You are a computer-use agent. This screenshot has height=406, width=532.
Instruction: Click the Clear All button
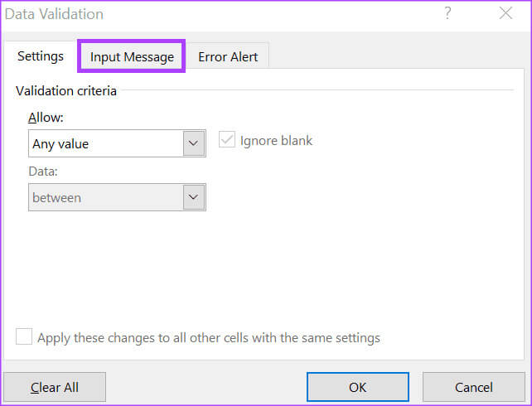55,387
